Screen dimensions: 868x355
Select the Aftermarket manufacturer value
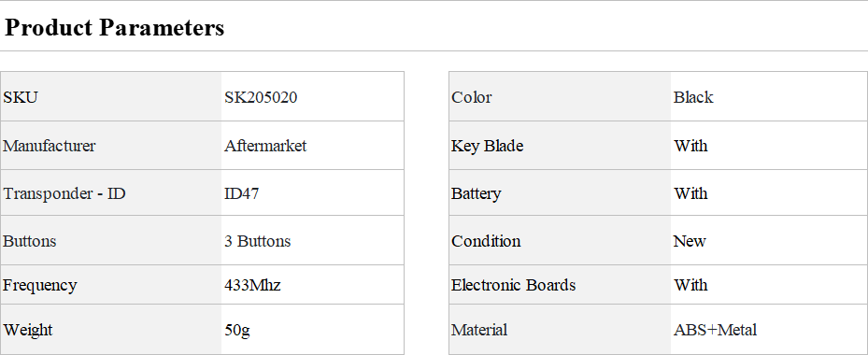265,146
